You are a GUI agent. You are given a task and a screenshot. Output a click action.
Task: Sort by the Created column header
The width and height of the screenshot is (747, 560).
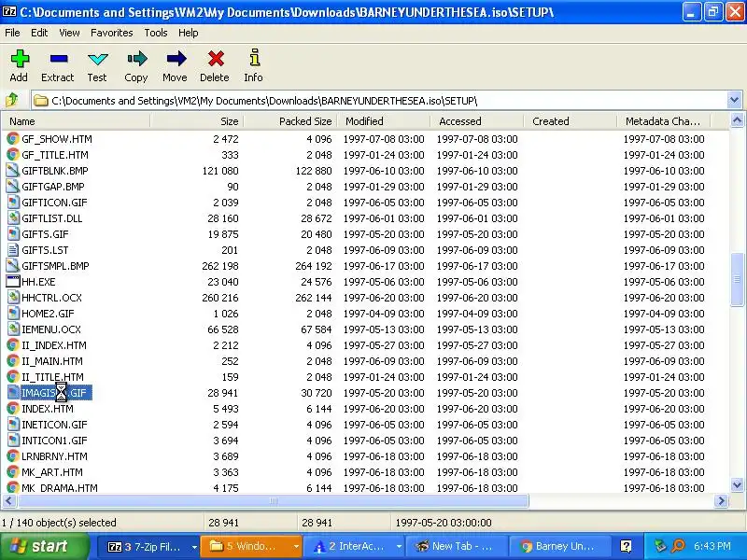(x=571, y=121)
